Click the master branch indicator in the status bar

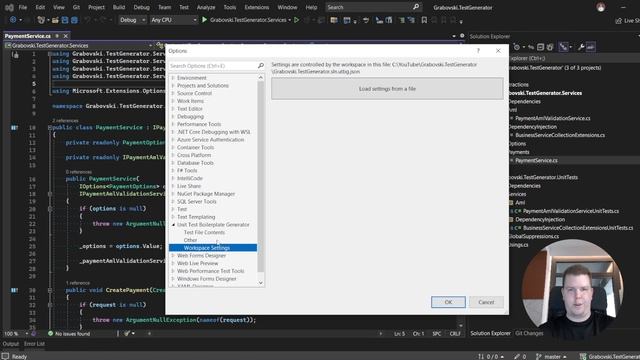point(552,356)
